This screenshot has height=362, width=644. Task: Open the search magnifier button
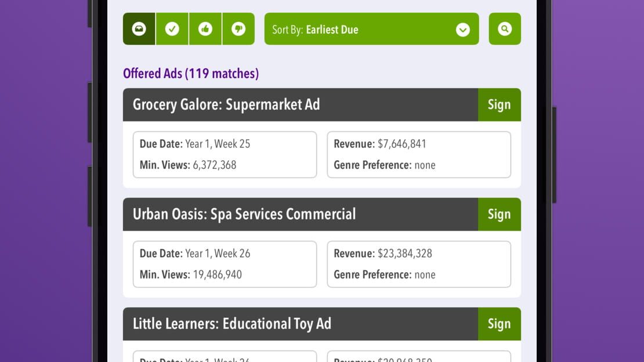tap(505, 29)
